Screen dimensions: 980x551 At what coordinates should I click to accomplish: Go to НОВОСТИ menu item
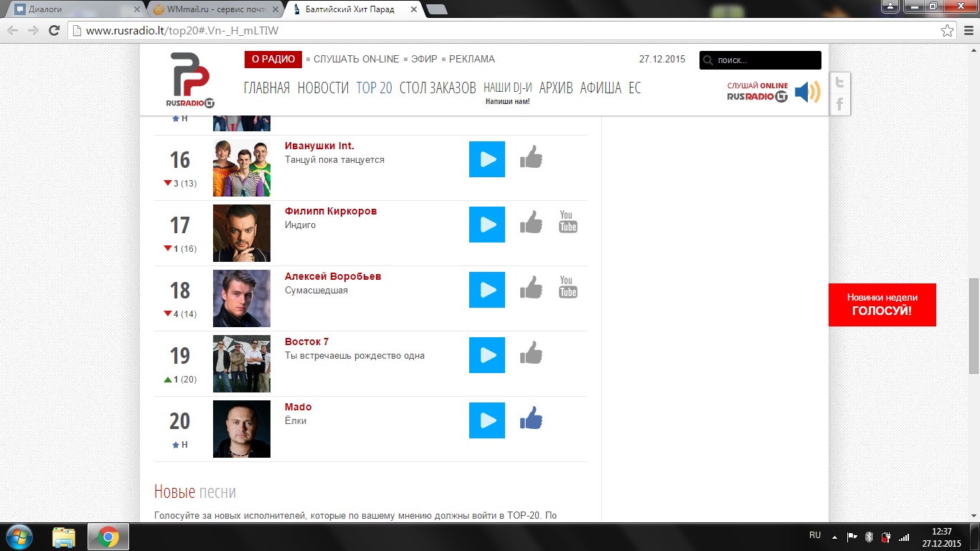point(323,88)
